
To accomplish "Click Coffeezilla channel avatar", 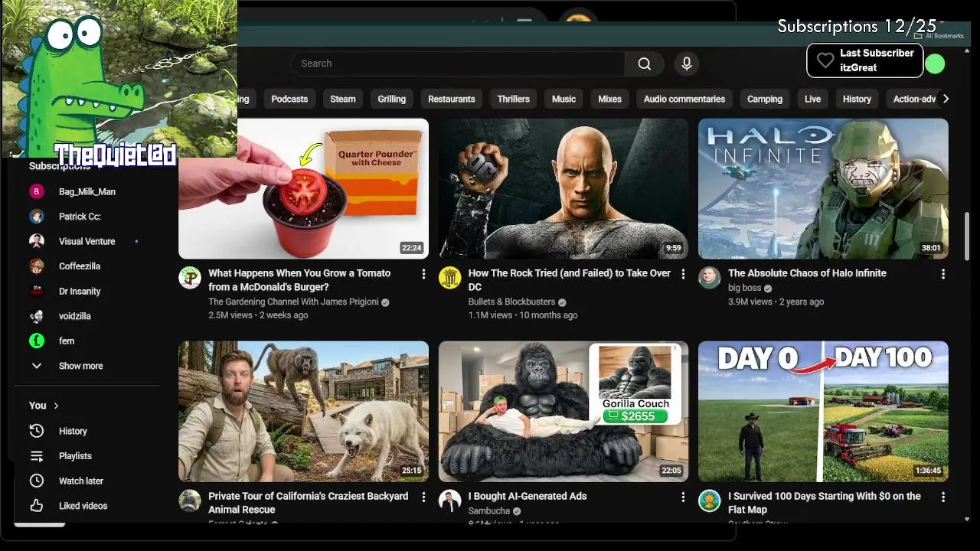I will [37, 266].
